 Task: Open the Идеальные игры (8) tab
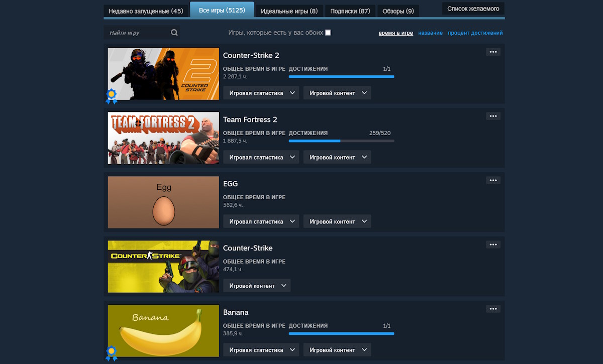[289, 11]
